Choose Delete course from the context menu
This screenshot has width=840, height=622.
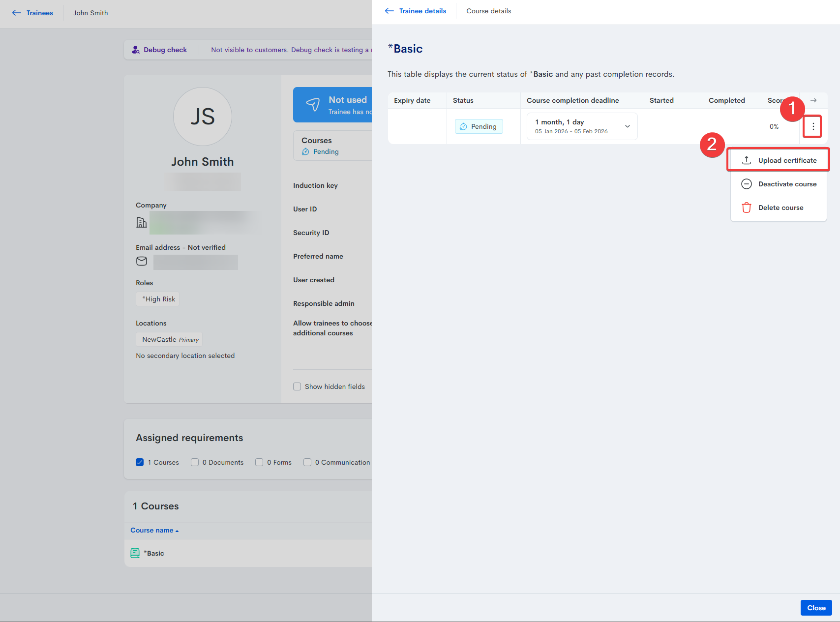780,207
